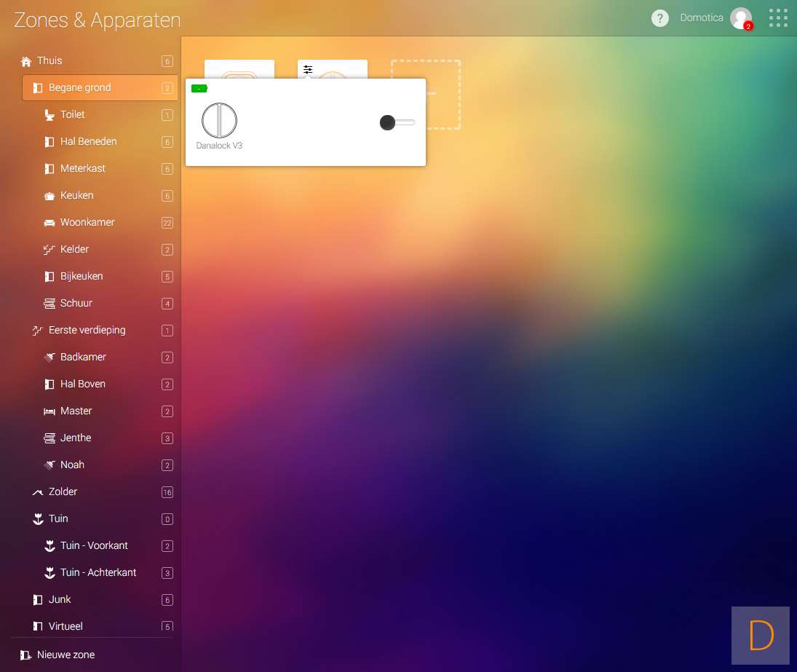This screenshot has height=672, width=797.
Task: Open the apps grid menu icon
Action: (x=778, y=18)
